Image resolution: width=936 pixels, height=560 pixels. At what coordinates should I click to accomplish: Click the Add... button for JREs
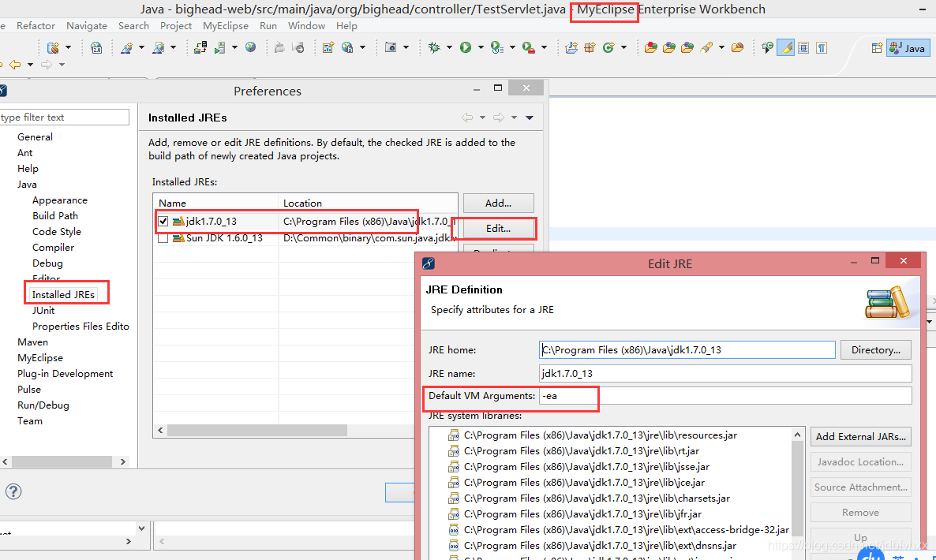(498, 203)
